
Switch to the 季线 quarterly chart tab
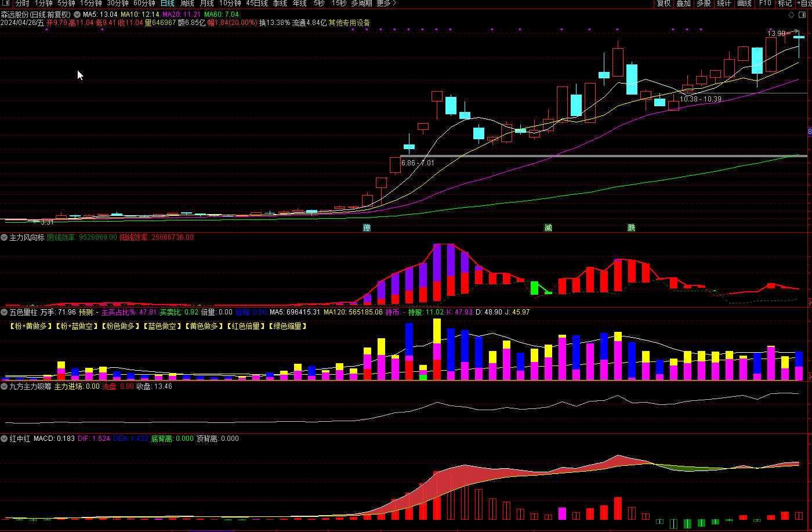[x=280, y=3]
